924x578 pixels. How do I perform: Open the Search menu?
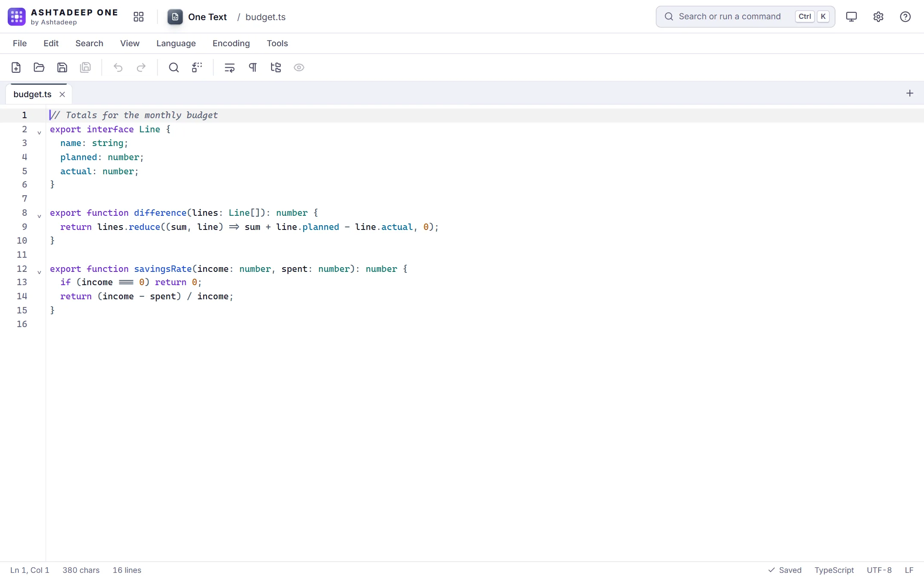click(x=89, y=43)
